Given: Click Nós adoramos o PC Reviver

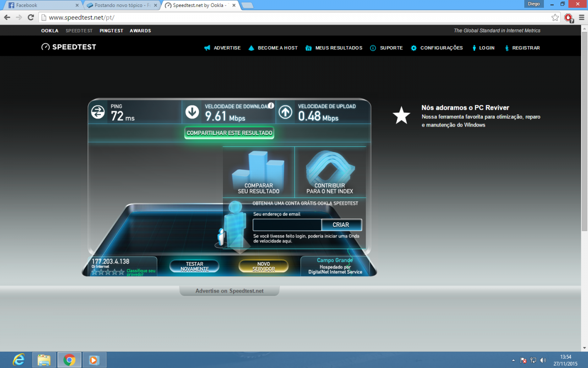Looking at the screenshot, I should 465,107.
